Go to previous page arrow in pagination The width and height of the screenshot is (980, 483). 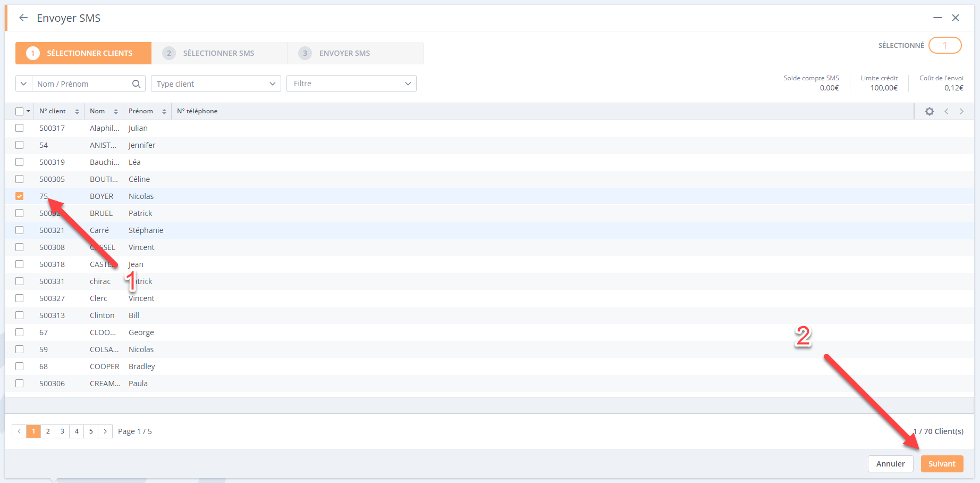[x=19, y=431]
